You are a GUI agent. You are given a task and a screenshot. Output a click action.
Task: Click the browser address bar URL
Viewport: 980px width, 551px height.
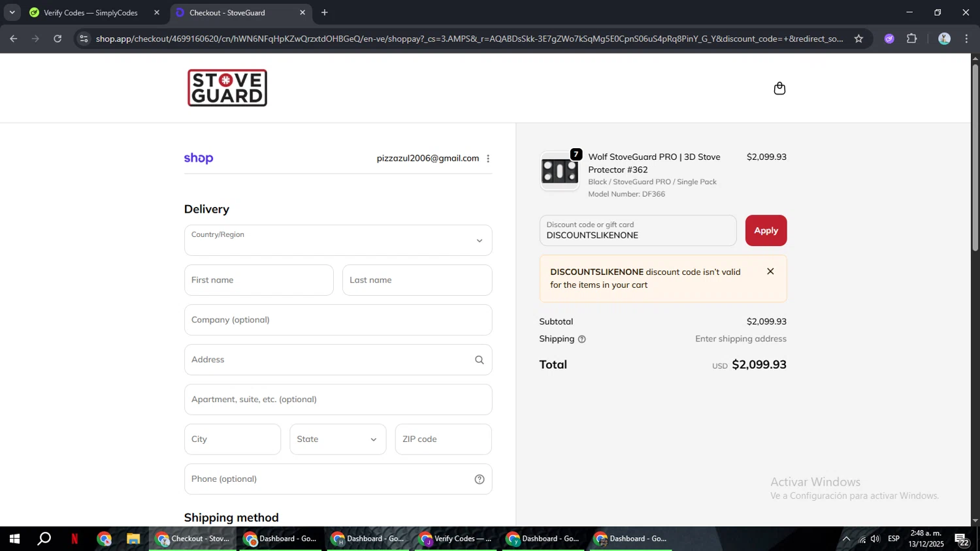click(469, 39)
